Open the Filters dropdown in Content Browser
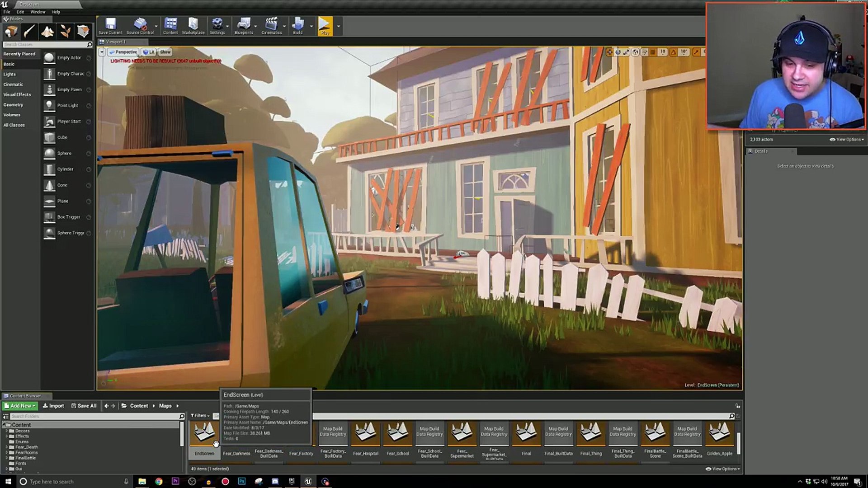The height and width of the screenshot is (488, 868). (200, 416)
